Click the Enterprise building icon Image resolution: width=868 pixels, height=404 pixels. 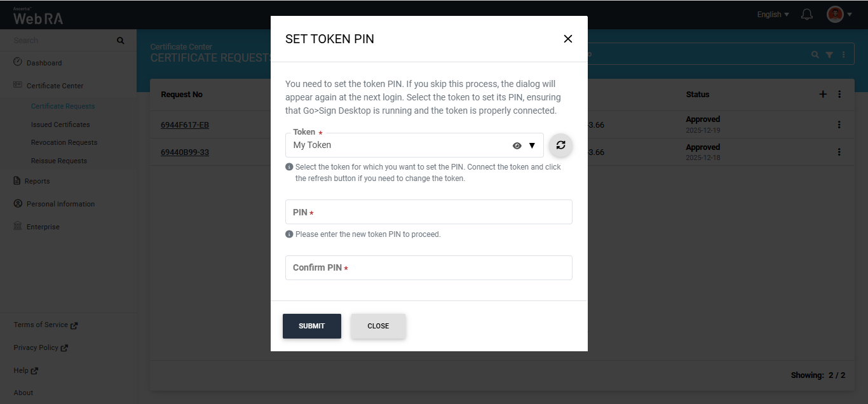coord(18,227)
